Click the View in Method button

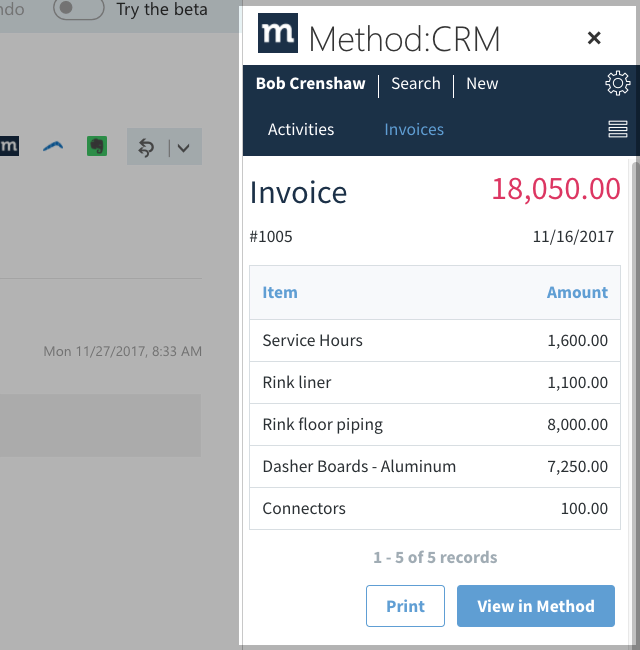pos(536,606)
